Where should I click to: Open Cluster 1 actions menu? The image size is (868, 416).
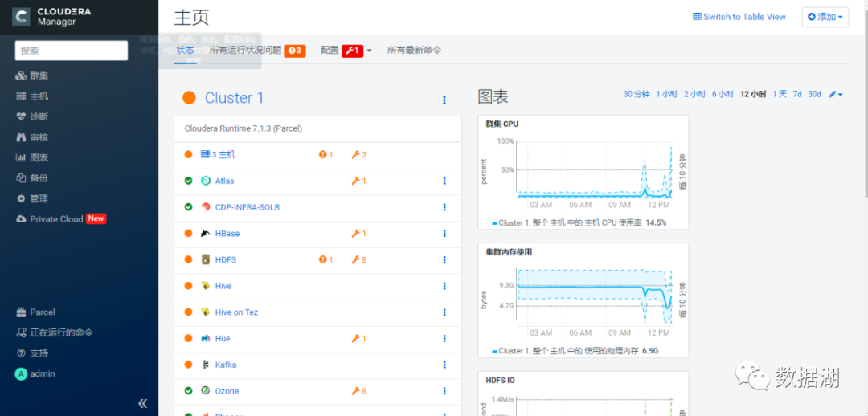pyautogui.click(x=444, y=100)
